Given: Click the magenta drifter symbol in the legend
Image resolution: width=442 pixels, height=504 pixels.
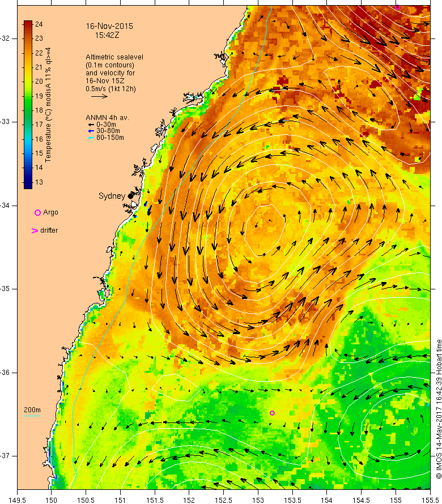Looking at the screenshot, I should (35, 231).
